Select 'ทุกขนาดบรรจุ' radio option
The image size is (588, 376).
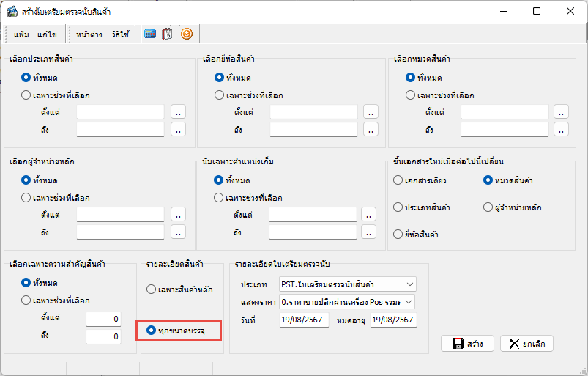coord(151,331)
